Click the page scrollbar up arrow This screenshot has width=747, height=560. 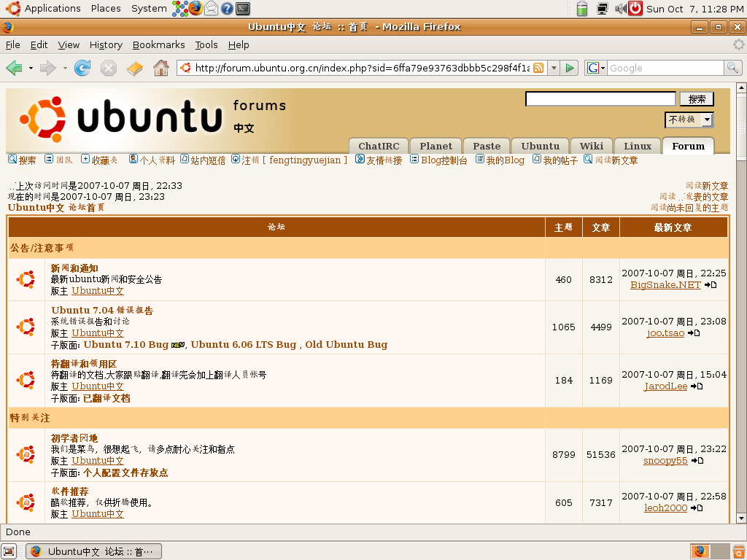pyautogui.click(x=741, y=87)
